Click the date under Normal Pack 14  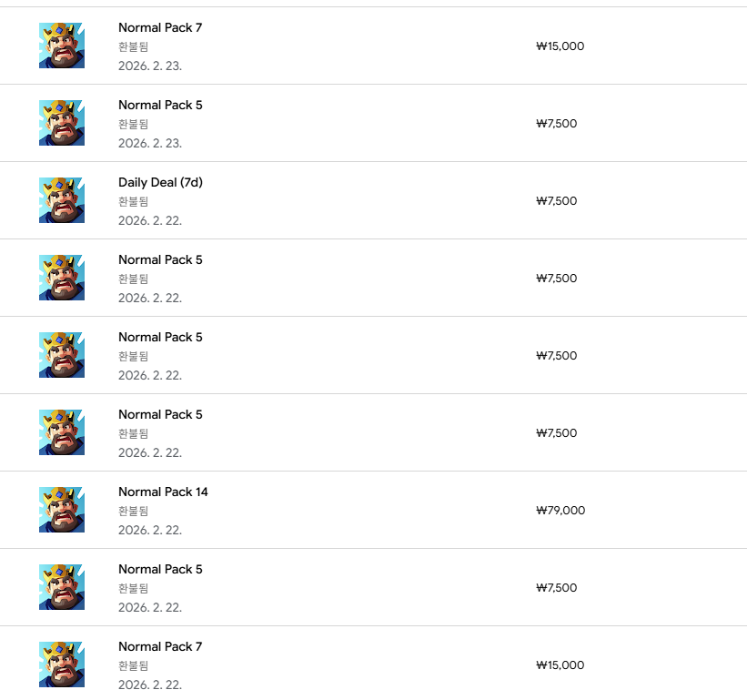point(150,530)
